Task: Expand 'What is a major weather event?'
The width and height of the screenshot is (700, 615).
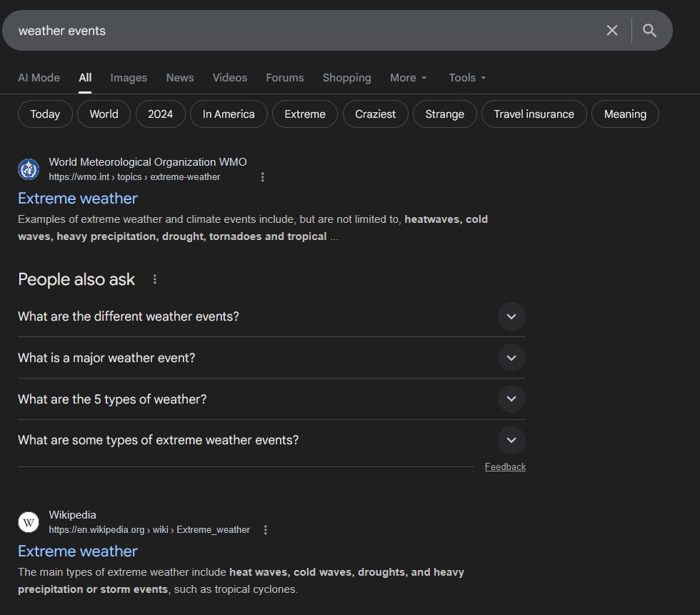Action: 271,358
